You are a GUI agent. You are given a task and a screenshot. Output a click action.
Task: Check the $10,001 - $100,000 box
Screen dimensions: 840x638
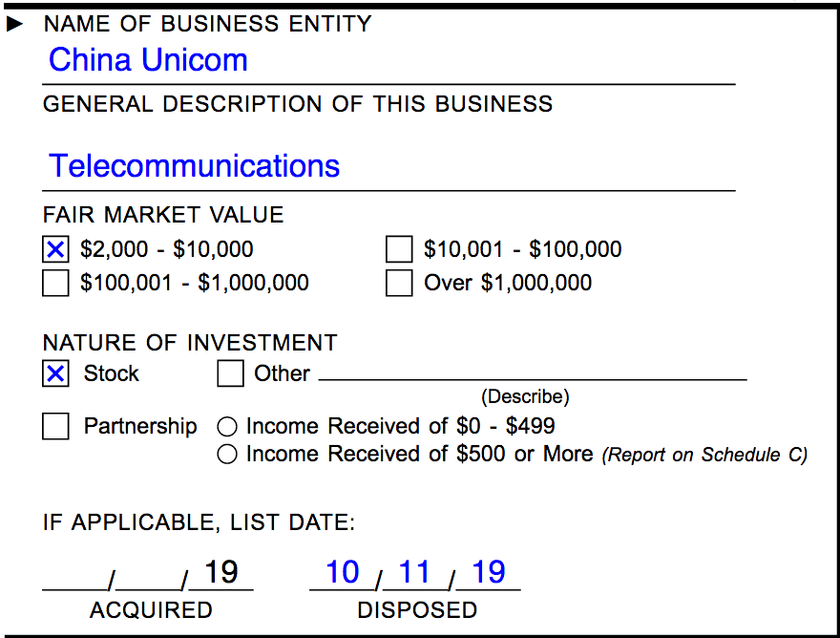tap(399, 249)
